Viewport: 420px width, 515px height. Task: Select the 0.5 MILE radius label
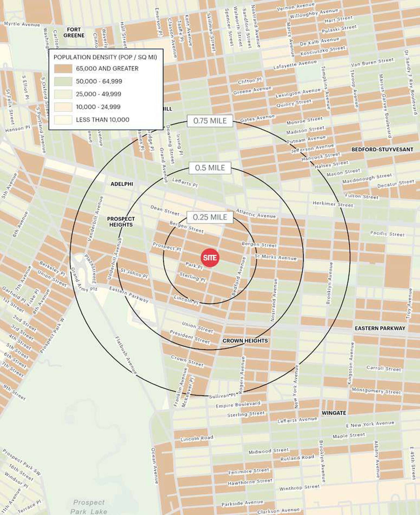pyautogui.click(x=210, y=168)
